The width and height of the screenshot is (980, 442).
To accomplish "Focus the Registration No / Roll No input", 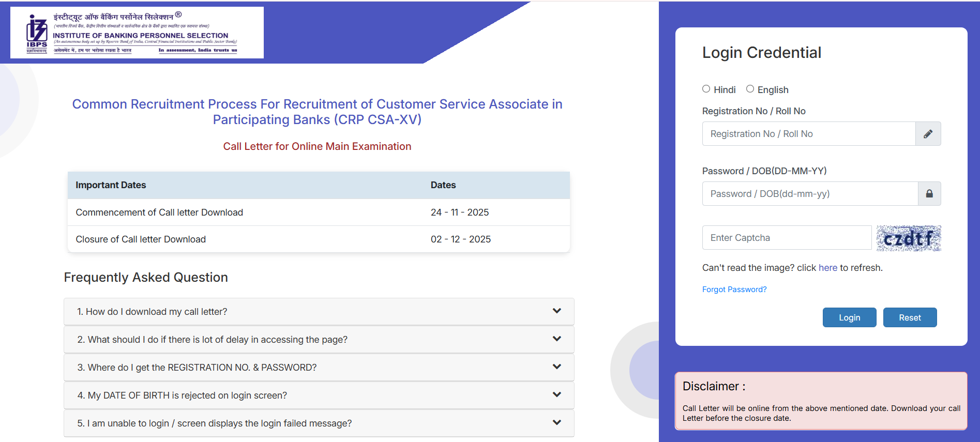I will point(808,134).
